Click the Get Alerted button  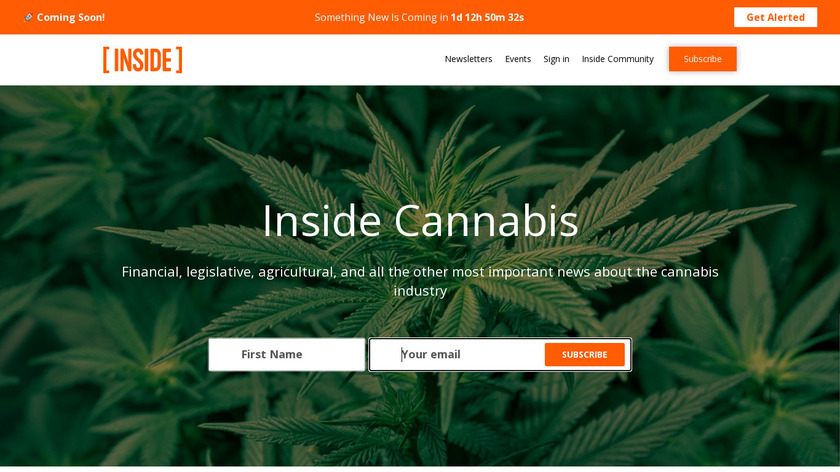pyautogui.click(x=775, y=17)
